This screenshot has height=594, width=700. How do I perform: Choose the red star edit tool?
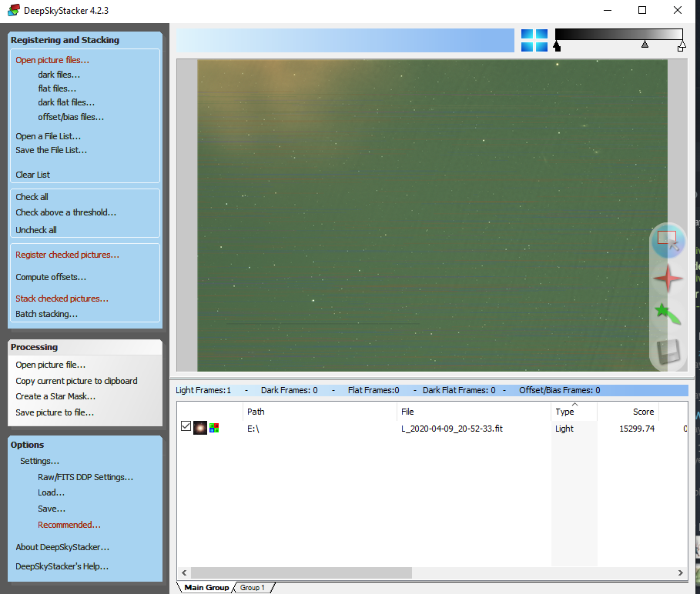668,278
